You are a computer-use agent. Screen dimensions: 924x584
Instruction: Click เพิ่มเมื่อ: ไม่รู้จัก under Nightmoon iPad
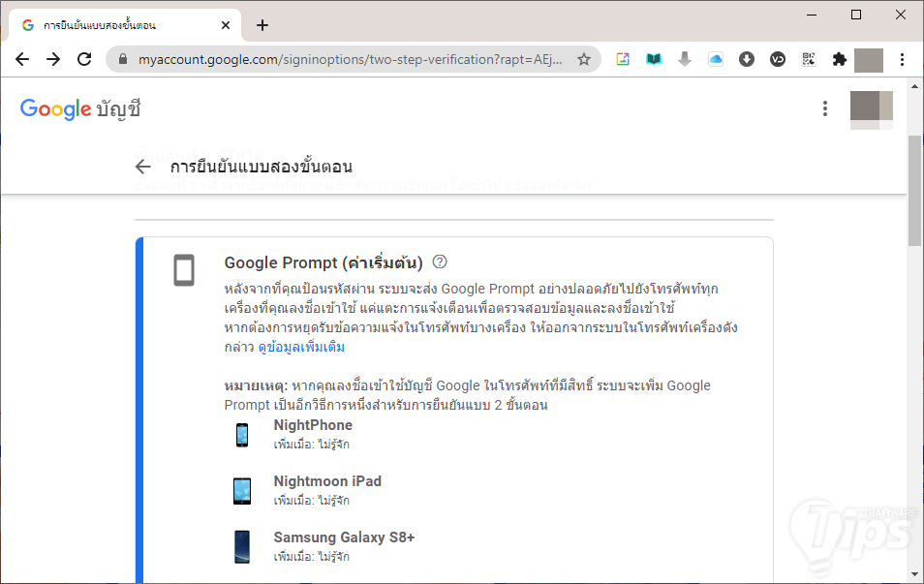311,501
